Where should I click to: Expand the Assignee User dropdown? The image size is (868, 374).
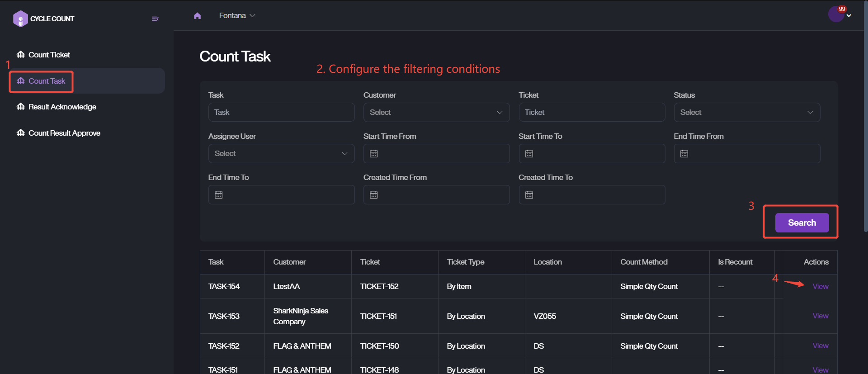[x=281, y=154]
